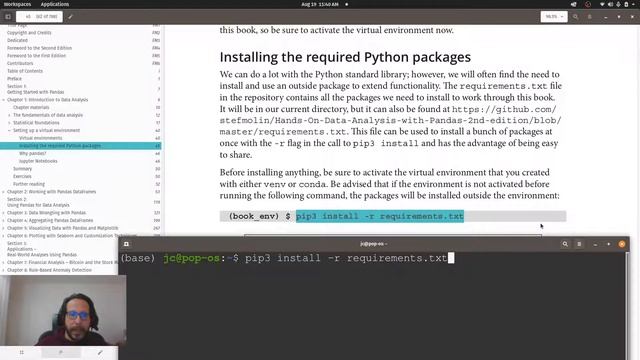Click the tray icon left of the red circular icon

574,4
